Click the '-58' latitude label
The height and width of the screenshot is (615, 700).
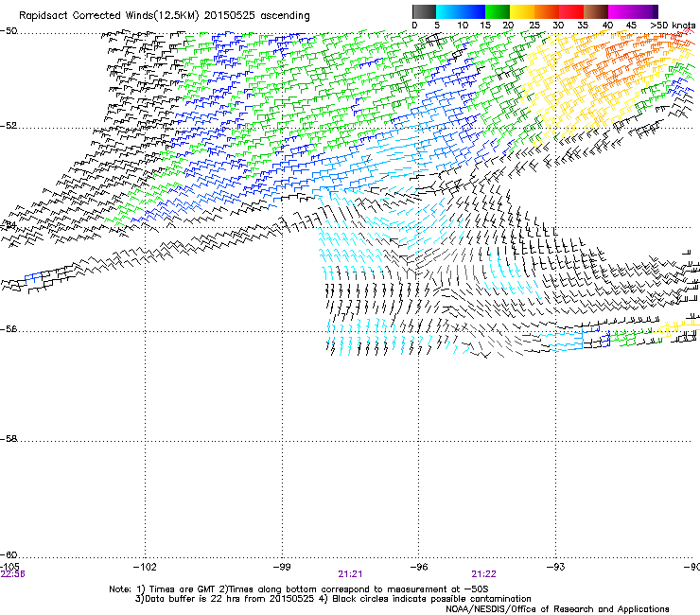(9, 439)
